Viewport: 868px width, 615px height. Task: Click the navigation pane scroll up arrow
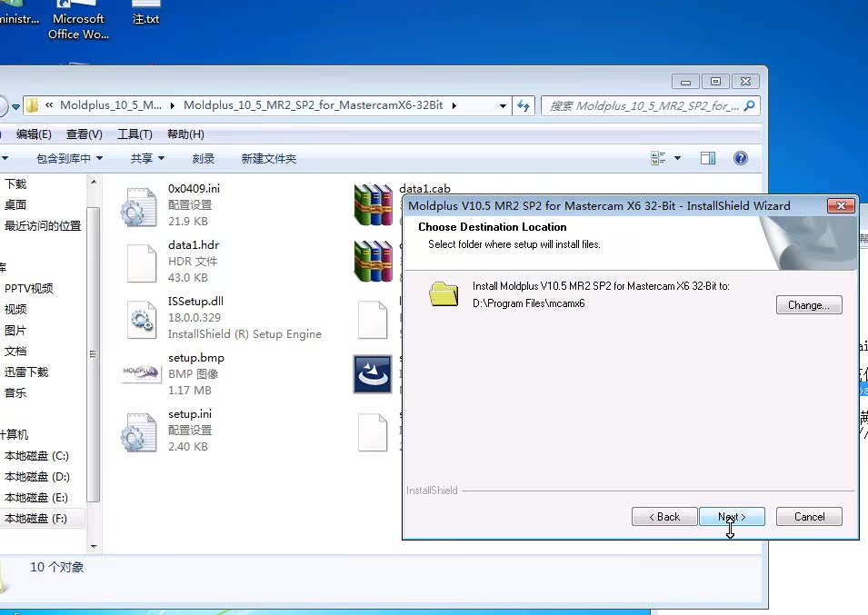click(94, 182)
